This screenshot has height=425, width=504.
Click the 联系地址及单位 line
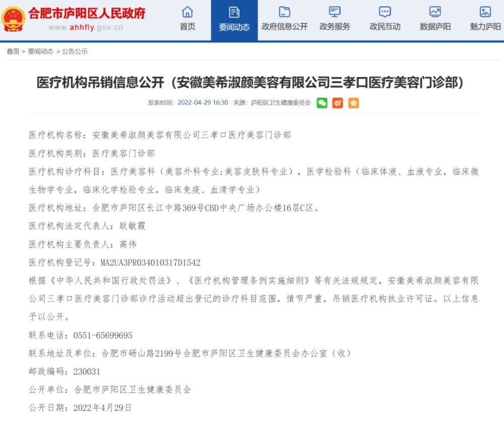click(x=190, y=353)
